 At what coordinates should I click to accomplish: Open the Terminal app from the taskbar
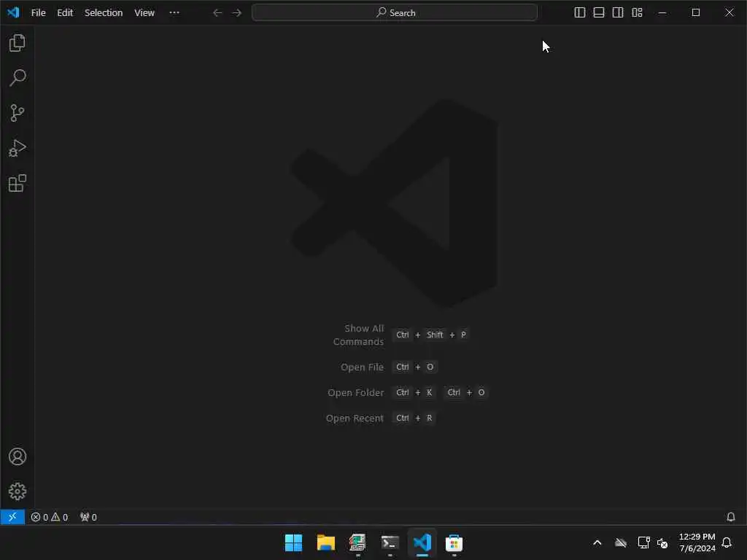(390, 542)
